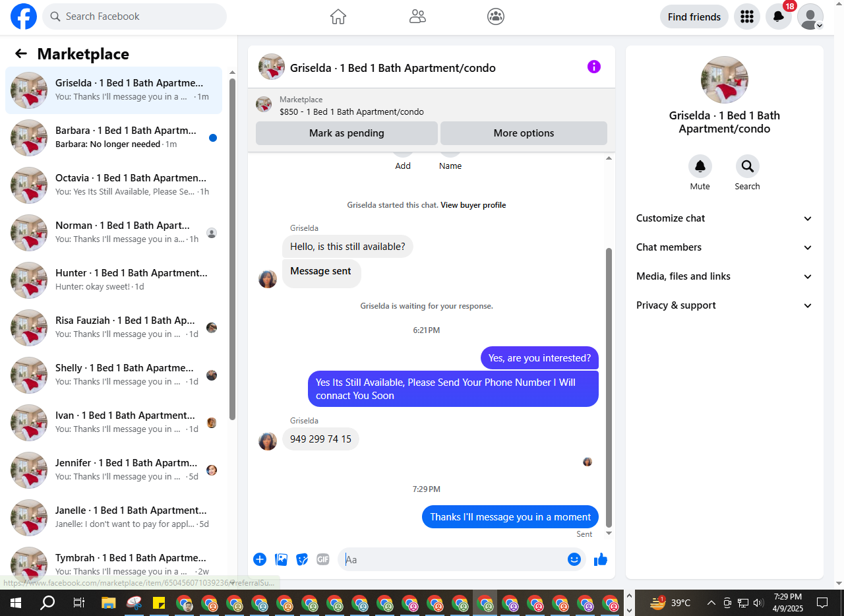Image resolution: width=844 pixels, height=616 pixels.
Task: Click the "Hello, is this still available?" message
Action: [347, 247]
